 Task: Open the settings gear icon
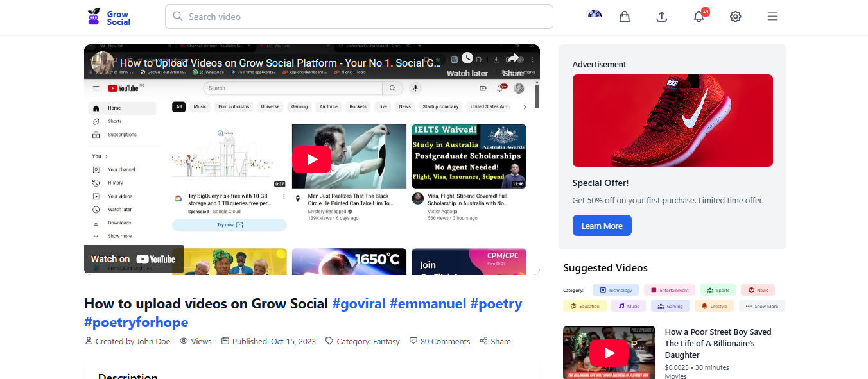click(736, 17)
